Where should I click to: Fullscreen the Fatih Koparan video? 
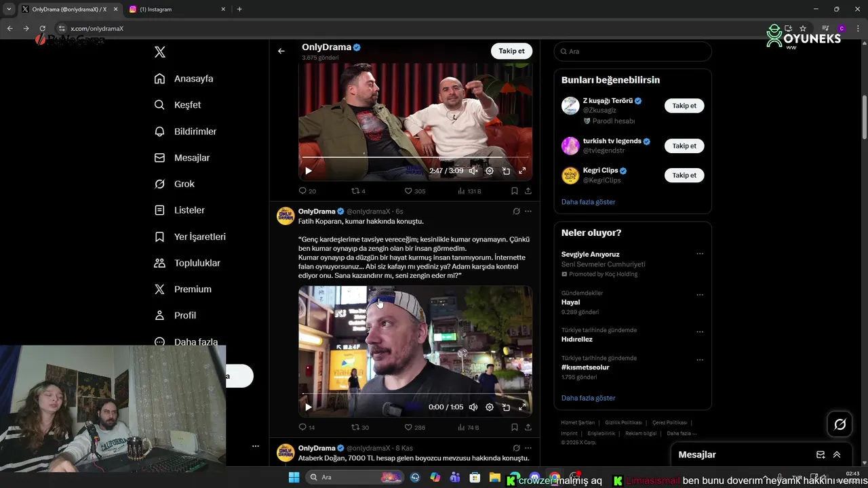tap(522, 407)
